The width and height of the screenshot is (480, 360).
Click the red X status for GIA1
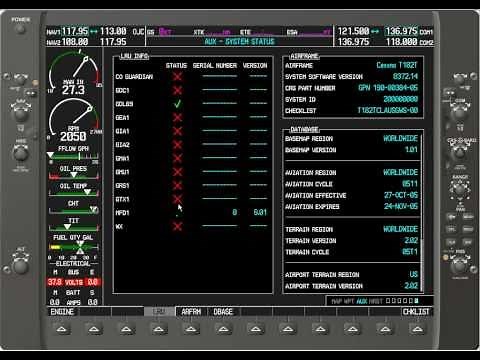(x=178, y=131)
